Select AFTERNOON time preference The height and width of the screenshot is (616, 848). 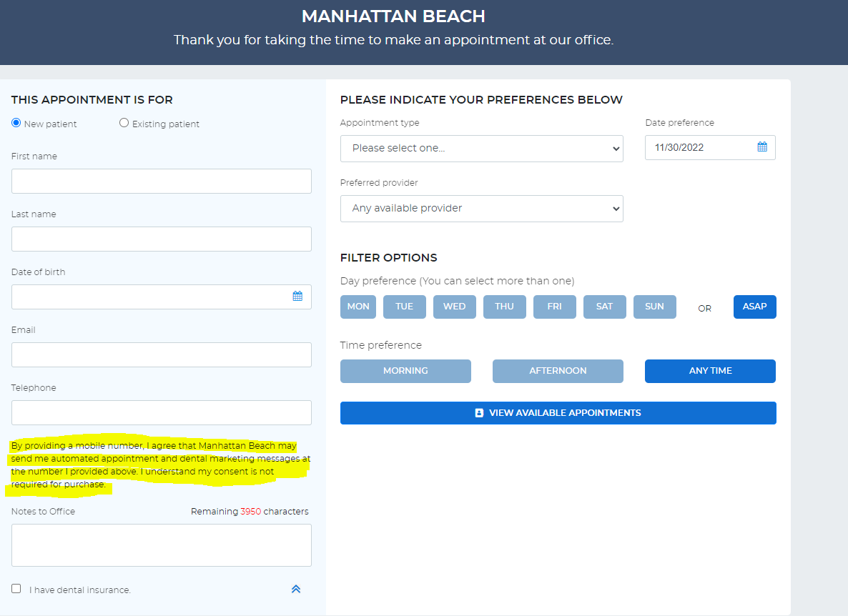[x=558, y=371]
